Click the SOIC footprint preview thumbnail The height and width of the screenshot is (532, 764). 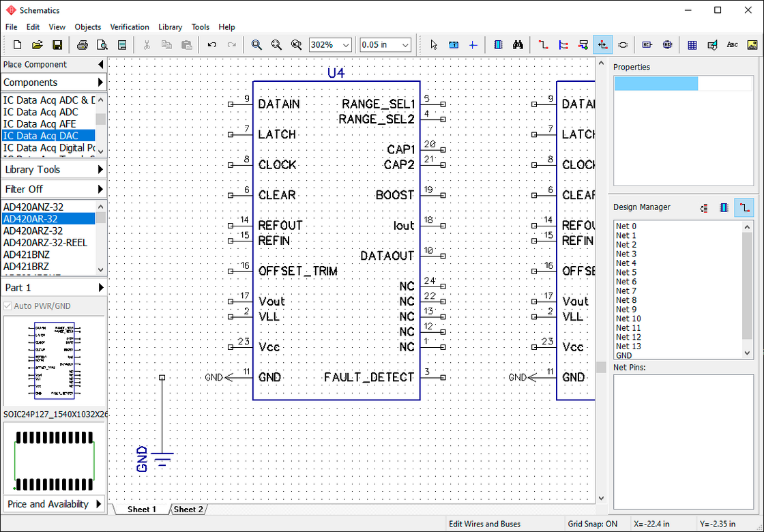pos(55,460)
